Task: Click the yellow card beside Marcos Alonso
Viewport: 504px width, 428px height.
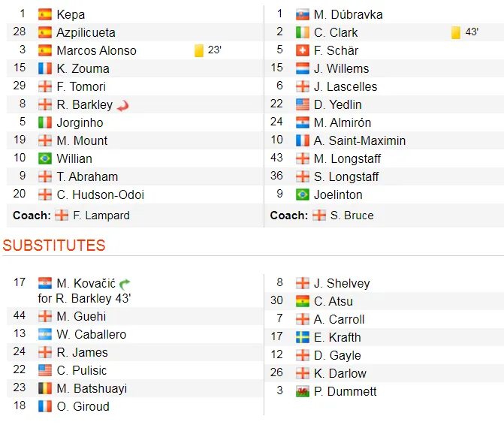Action: 199,50
